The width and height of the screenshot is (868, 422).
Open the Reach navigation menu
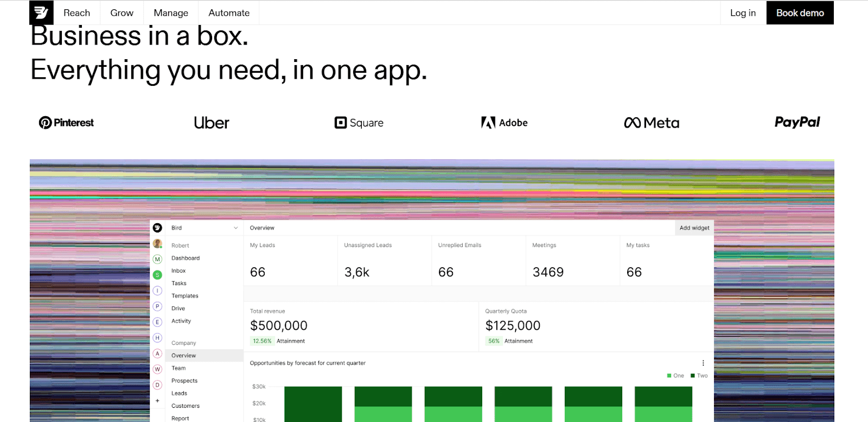[x=76, y=13]
